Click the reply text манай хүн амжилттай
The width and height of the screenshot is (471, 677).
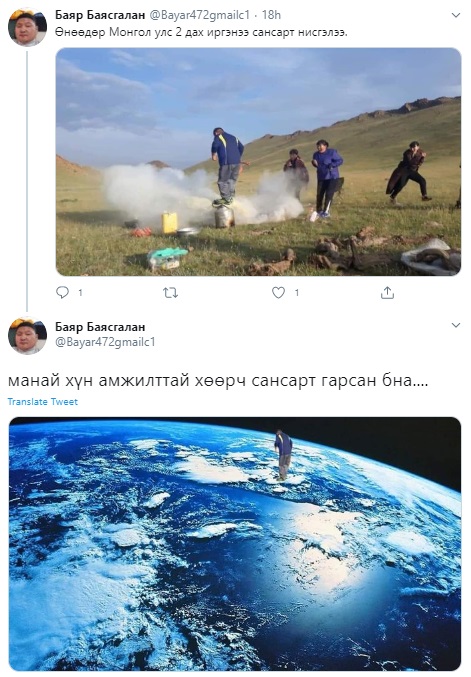point(218,381)
